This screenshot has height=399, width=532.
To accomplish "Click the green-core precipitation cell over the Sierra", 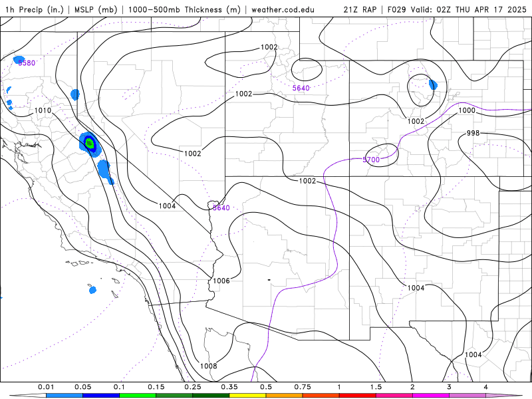I will coord(90,143).
